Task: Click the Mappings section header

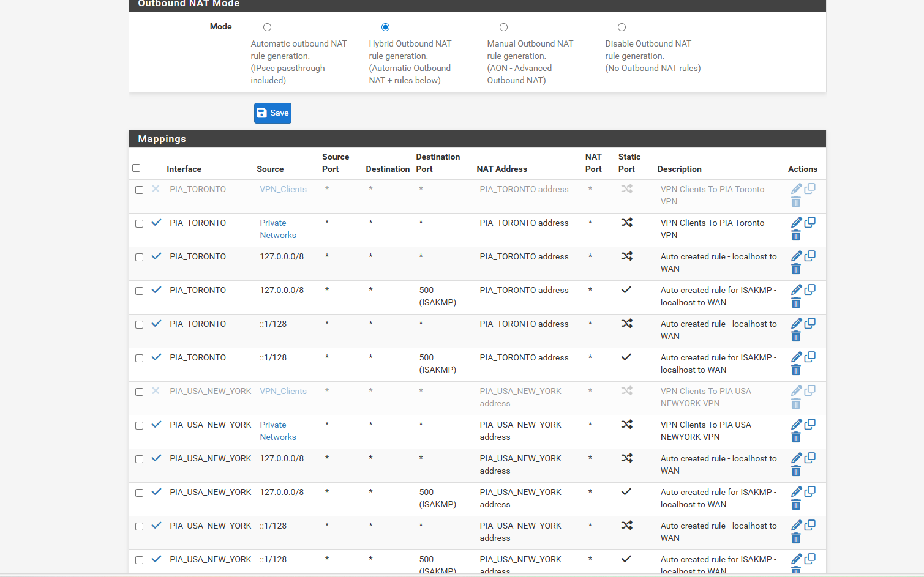Action: pos(478,139)
